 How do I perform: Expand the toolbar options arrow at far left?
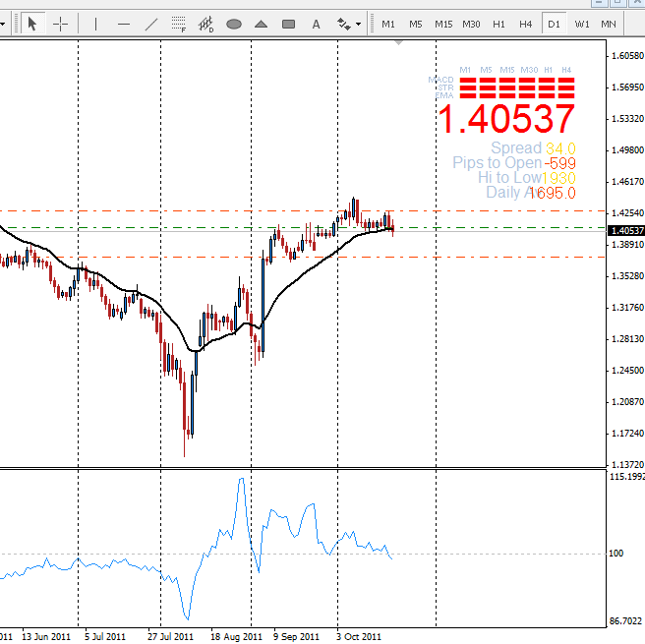pyautogui.click(x=4, y=24)
